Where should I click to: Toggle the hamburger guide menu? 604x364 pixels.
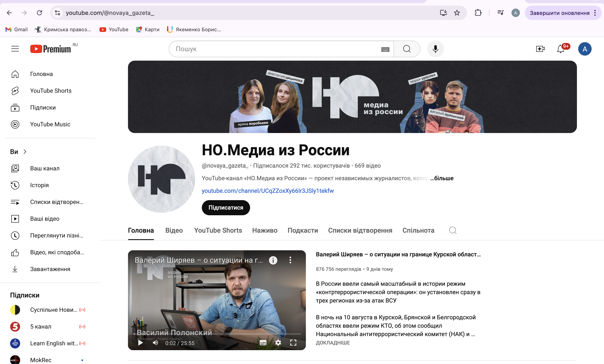[15, 49]
